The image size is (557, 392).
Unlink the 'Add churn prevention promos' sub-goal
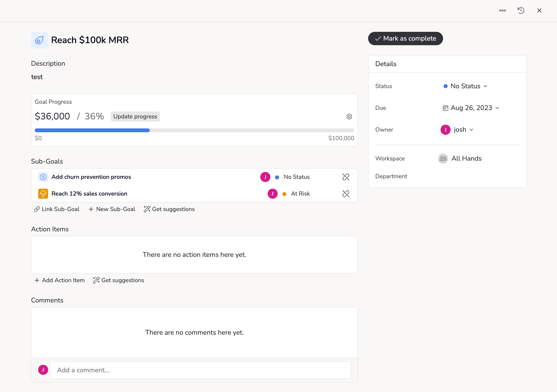(x=346, y=177)
